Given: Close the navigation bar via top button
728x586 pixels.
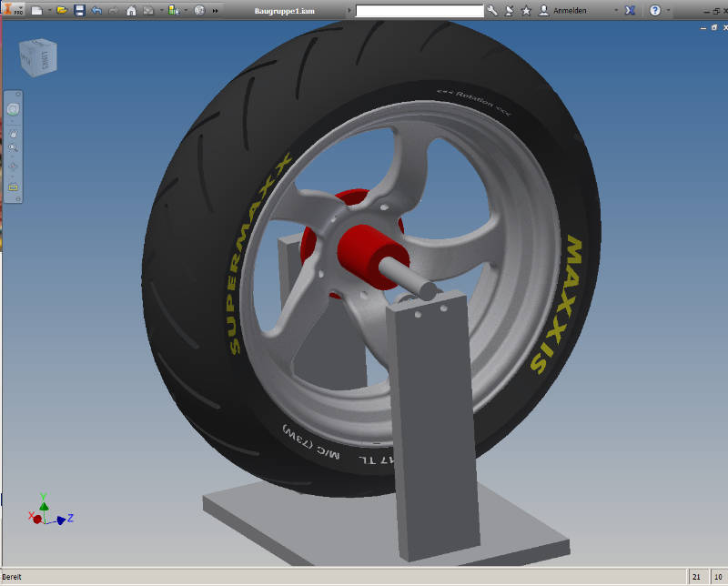Looking at the screenshot, I should [18, 95].
